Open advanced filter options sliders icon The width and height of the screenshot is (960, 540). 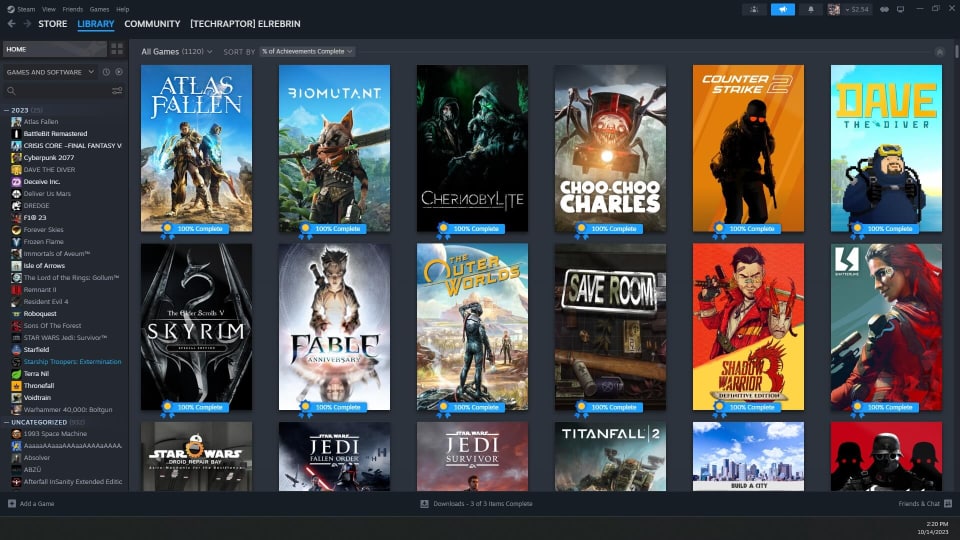pyautogui.click(x=117, y=91)
